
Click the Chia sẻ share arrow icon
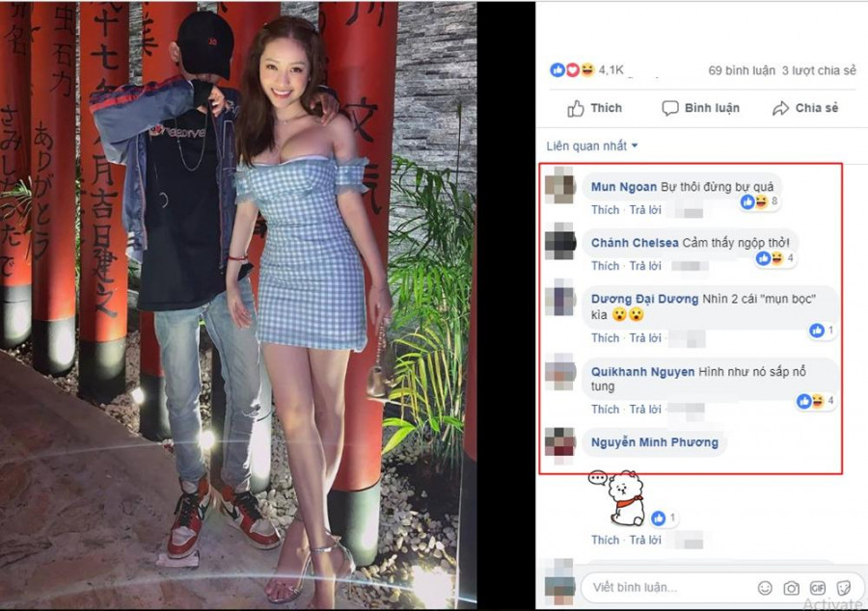click(x=780, y=108)
